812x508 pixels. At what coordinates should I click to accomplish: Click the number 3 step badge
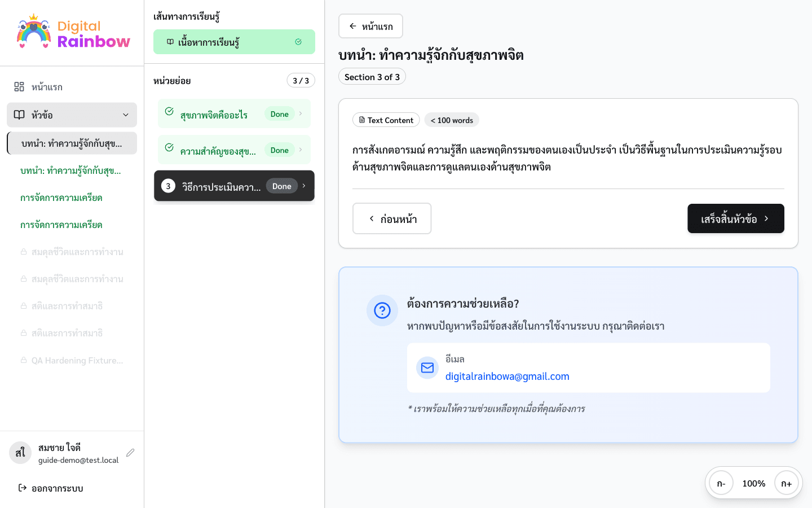pos(168,186)
